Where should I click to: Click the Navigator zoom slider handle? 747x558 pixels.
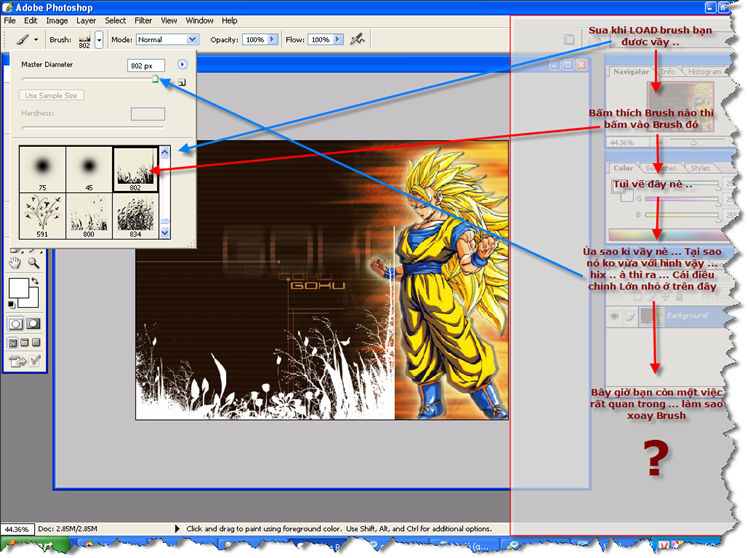click(694, 142)
